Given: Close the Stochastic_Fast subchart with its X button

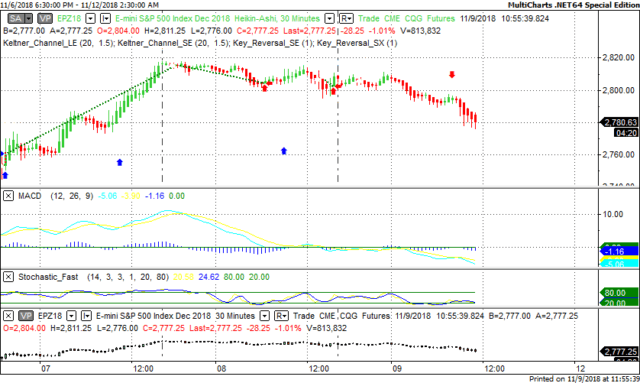Looking at the screenshot, I should [x=8, y=277].
